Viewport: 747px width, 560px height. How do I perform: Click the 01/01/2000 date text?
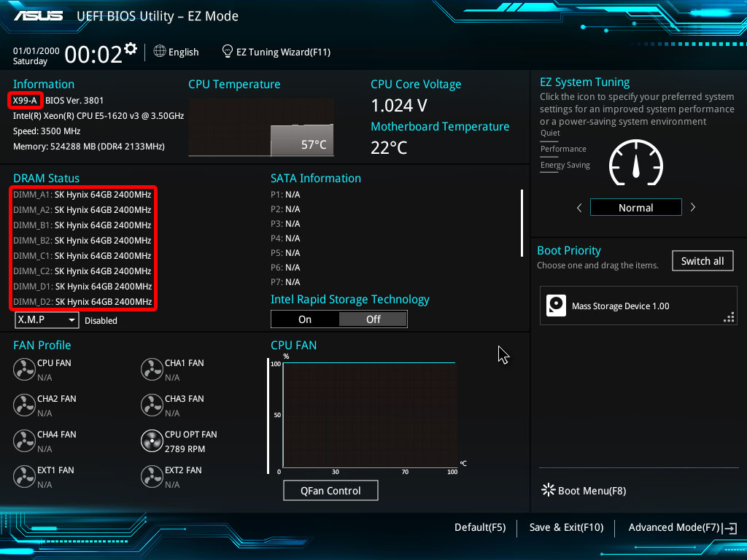[x=36, y=50]
